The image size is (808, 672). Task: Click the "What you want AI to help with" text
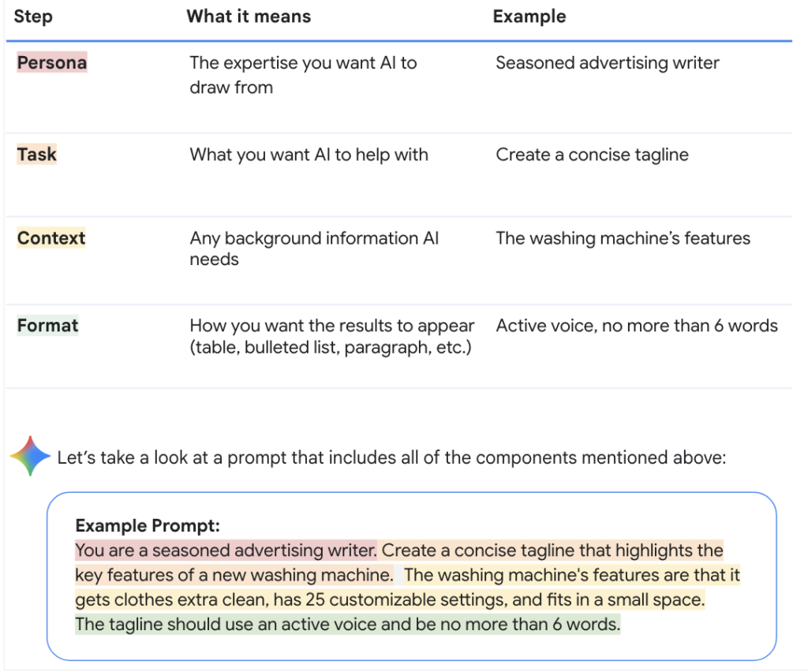[309, 155]
